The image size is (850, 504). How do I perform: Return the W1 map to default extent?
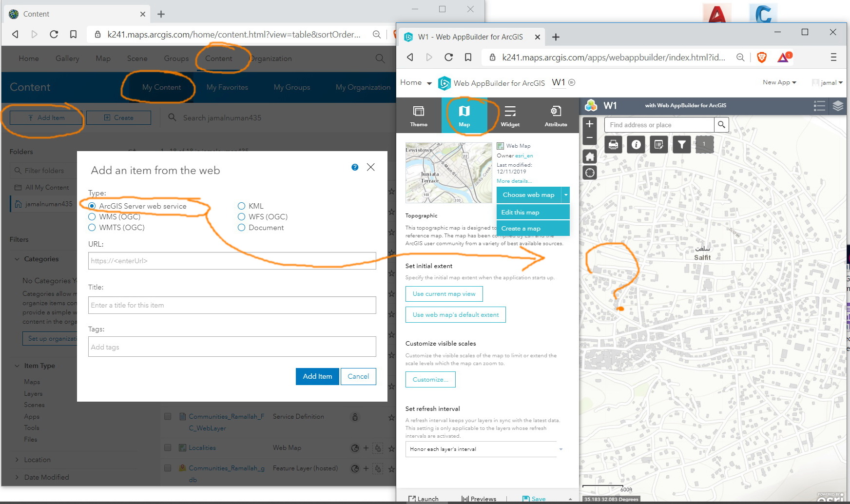[590, 156]
